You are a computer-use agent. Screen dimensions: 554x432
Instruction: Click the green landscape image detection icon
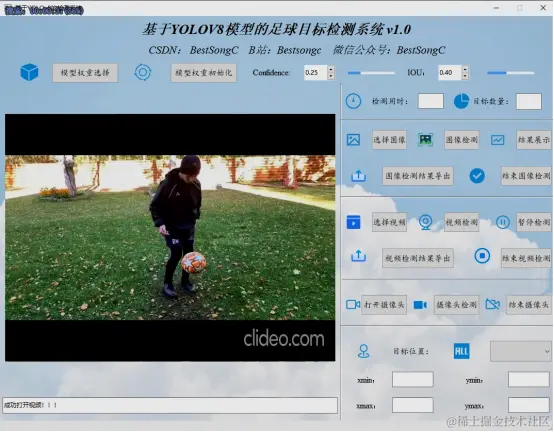point(425,140)
